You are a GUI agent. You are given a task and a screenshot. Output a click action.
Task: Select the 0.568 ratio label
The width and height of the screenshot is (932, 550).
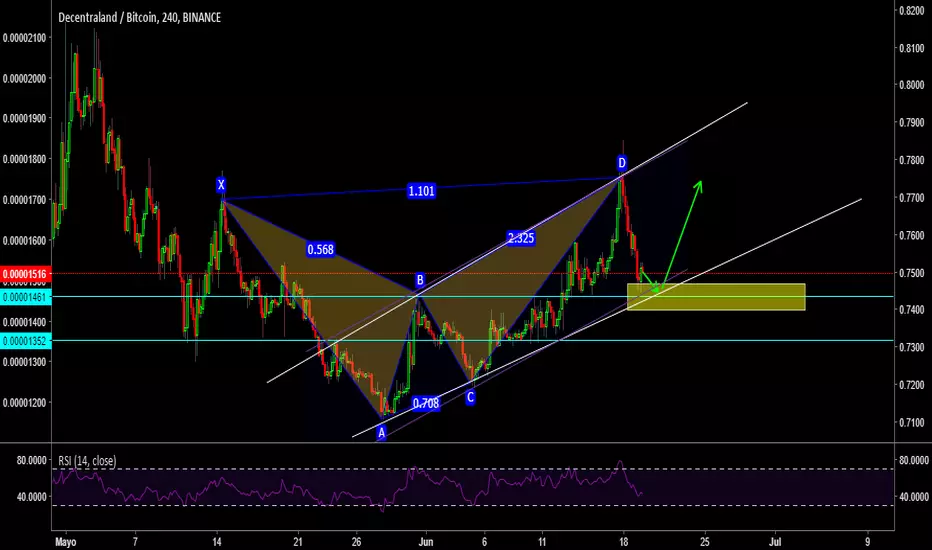point(320,250)
